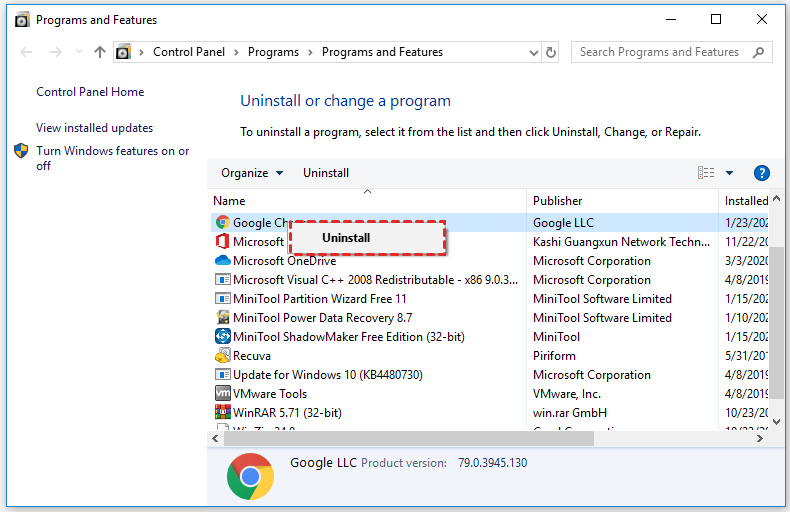Click VMware, Inc. publisher cell
Image resolution: width=790 pixels, height=512 pixels.
pos(567,394)
